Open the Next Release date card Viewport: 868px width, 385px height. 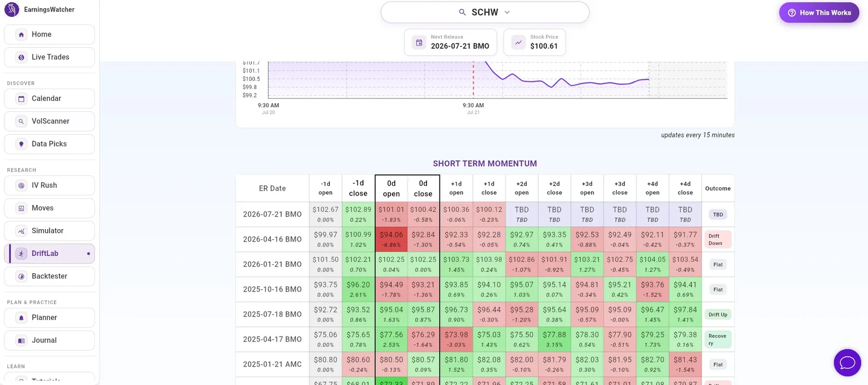coord(451,42)
